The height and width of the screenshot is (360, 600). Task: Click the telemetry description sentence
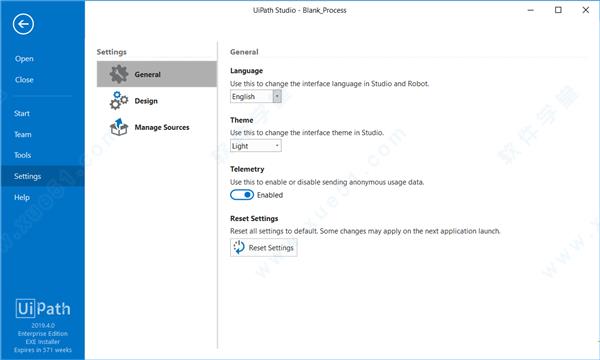pyautogui.click(x=327, y=182)
